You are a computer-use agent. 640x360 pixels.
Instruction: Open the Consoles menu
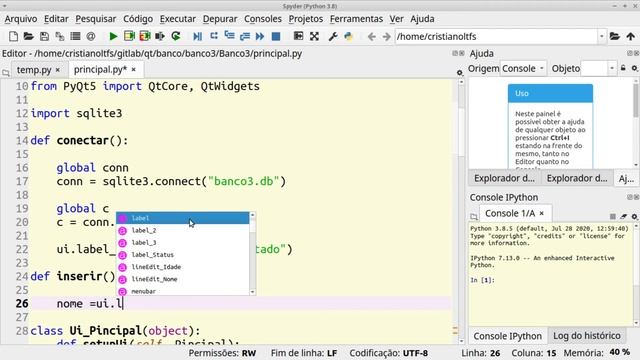coord(263,19)
